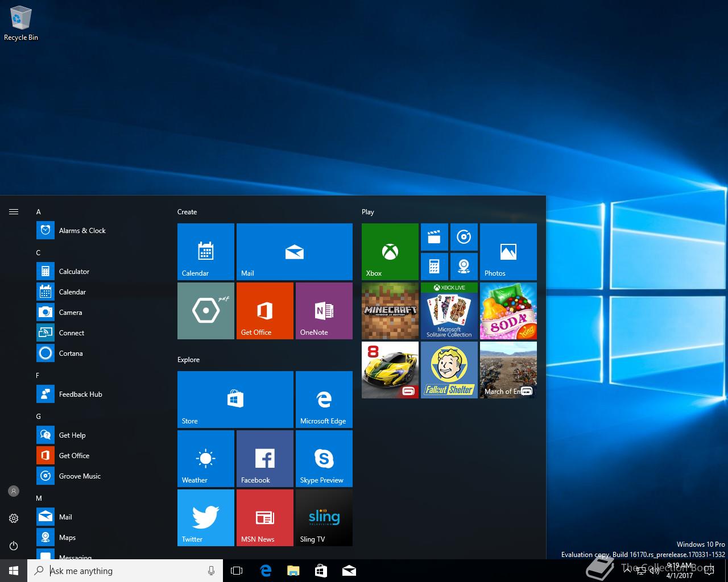The height and width of the screenshot is (582, 728).
Task: Open the Groove Music small tile
Action: click(x=464, y=237)
